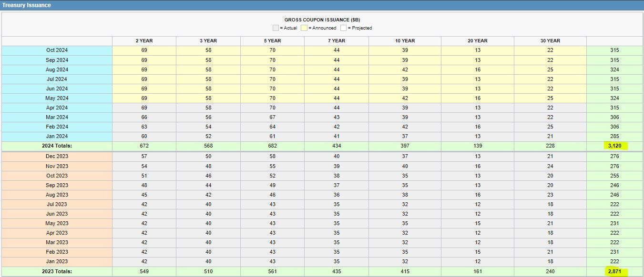Select the 20 YEAR column header
644x277 pixels.
pos(478,41)
